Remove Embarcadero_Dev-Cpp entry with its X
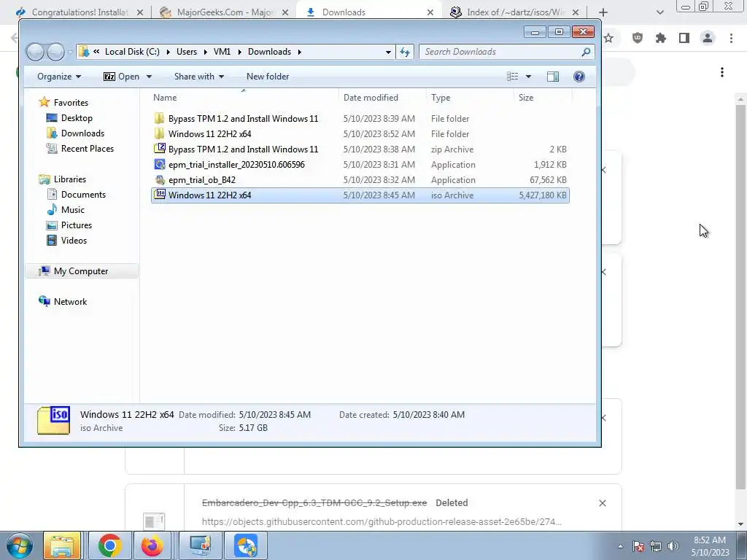 pyautogui.click(x=602, y=503)
